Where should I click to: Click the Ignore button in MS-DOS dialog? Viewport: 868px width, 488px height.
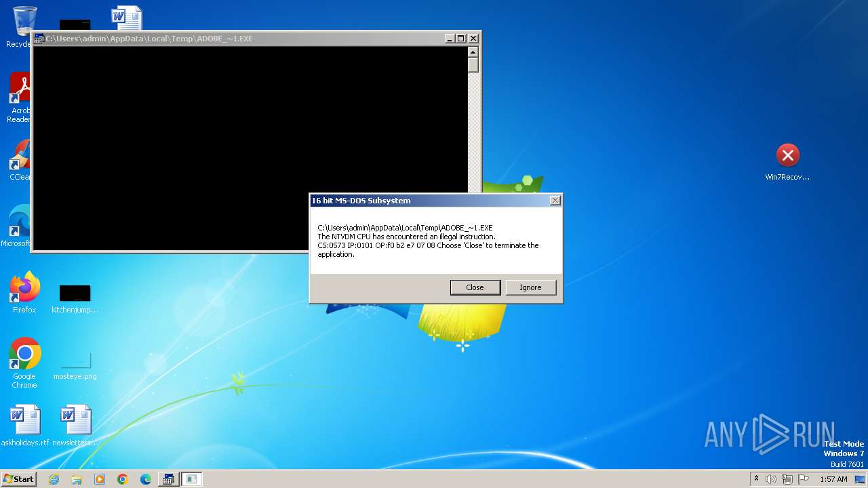click(x=531, y=287)
